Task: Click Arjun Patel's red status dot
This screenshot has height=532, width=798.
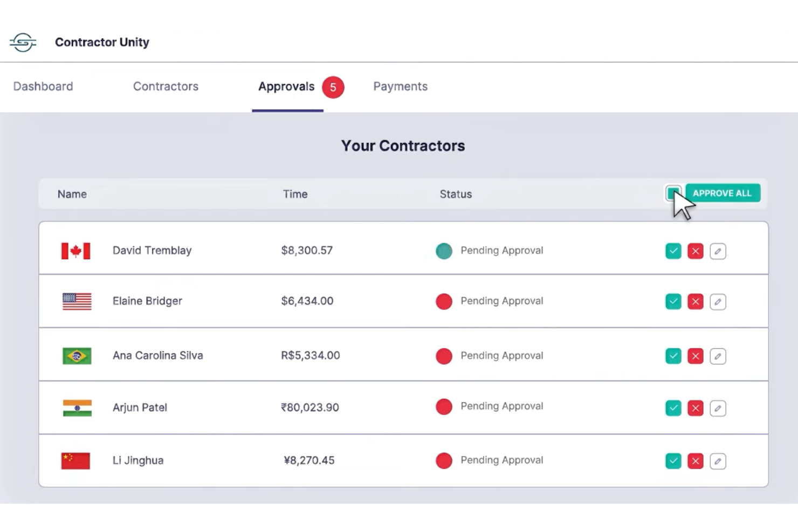Action: click(x=444, y=406)
